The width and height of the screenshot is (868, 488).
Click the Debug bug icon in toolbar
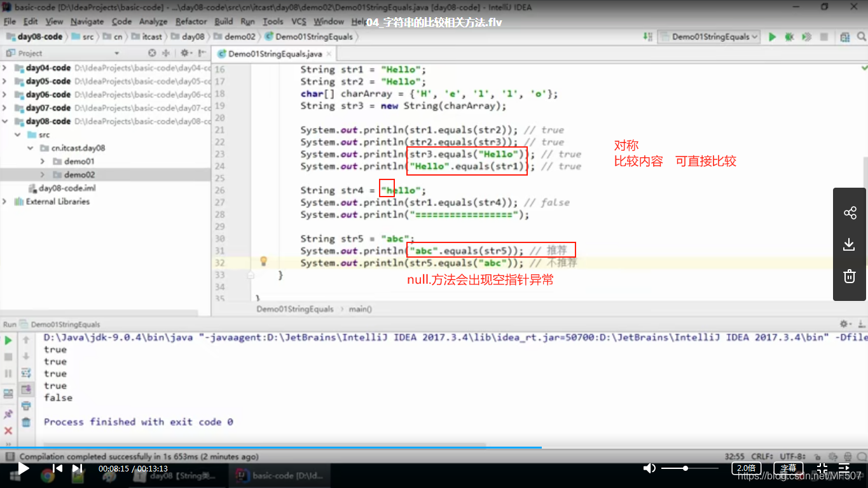click(789, 37)
